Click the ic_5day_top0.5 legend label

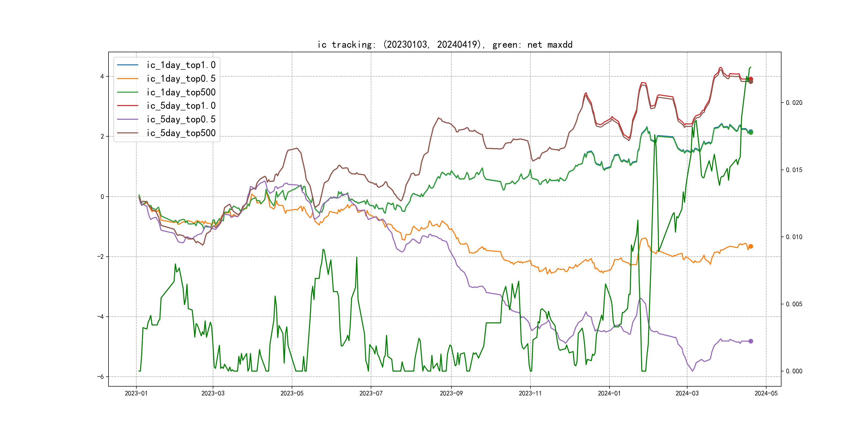181,119
